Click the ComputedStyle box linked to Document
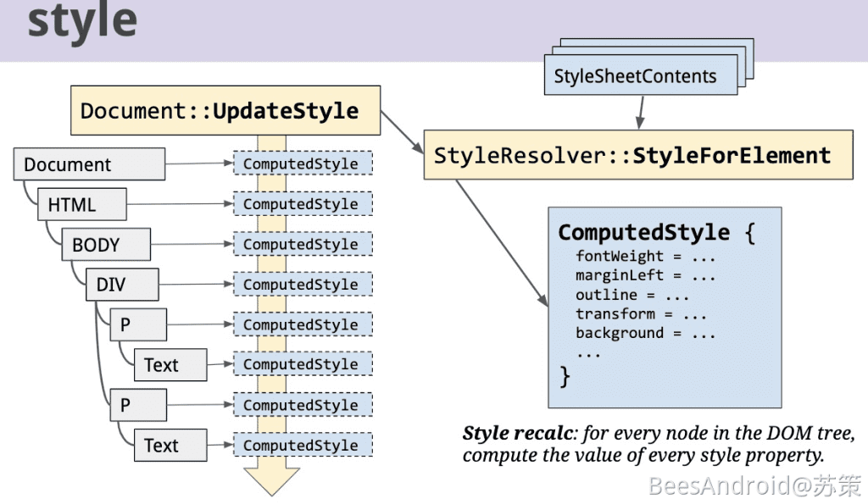Image resolution: width=868 pixels, height=504 pixels. click(x=302, y=164)
